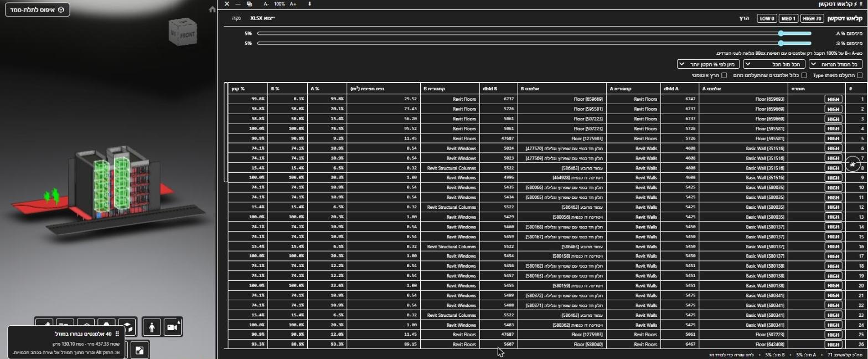Viewport: 868px width, 359px height.
Task: Click the clash table vertical scrollbar
Action: click(226, 132)
